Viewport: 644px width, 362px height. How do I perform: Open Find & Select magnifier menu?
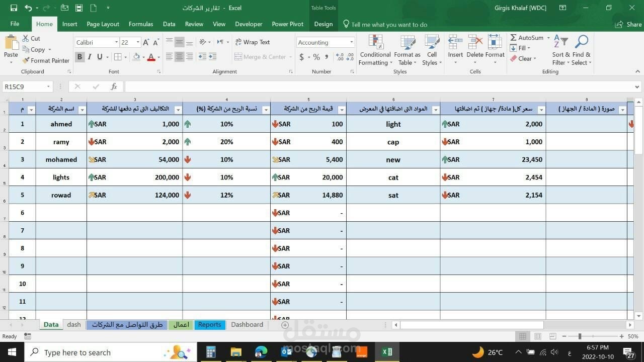tap(581, 50)
